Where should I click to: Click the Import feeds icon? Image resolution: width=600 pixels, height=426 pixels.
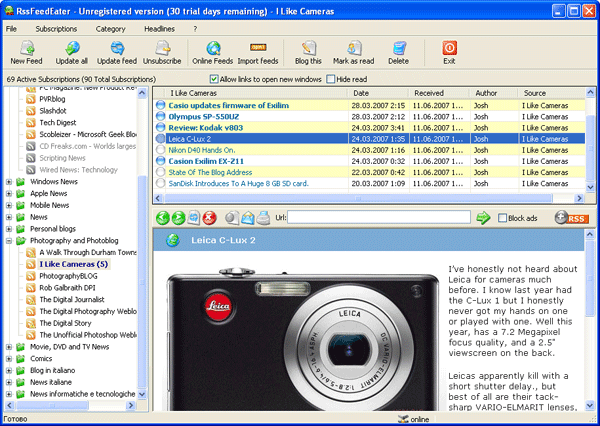257,48
